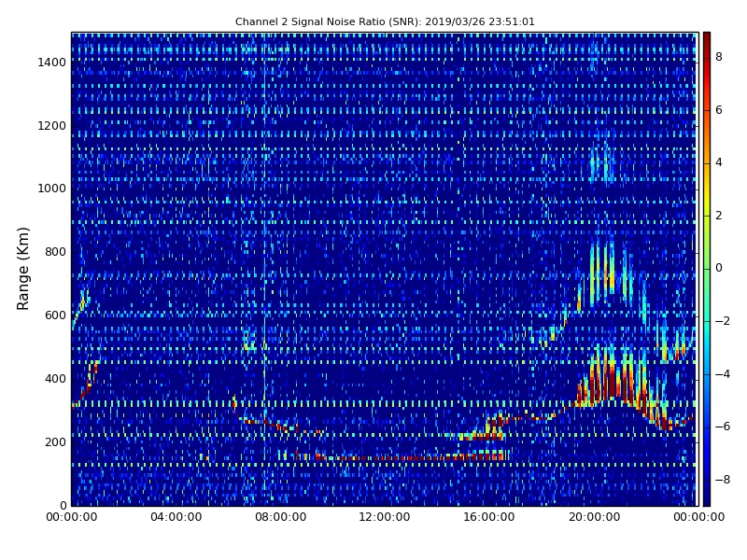Click the 600 range tick label

(55, 315)
